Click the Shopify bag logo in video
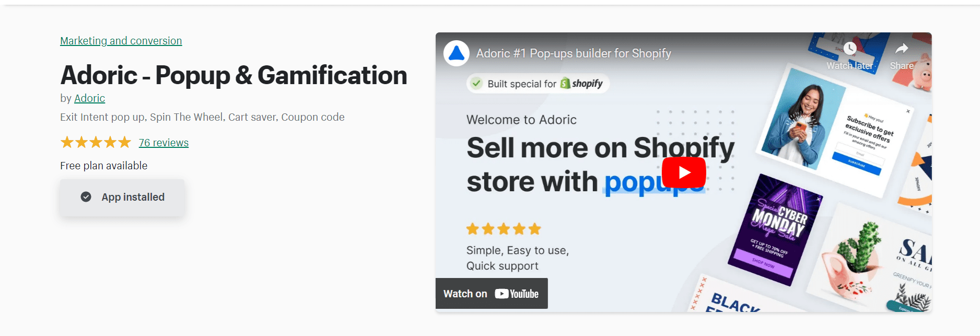The height and width of the screenshot is (336, 980). pos(565,84)
